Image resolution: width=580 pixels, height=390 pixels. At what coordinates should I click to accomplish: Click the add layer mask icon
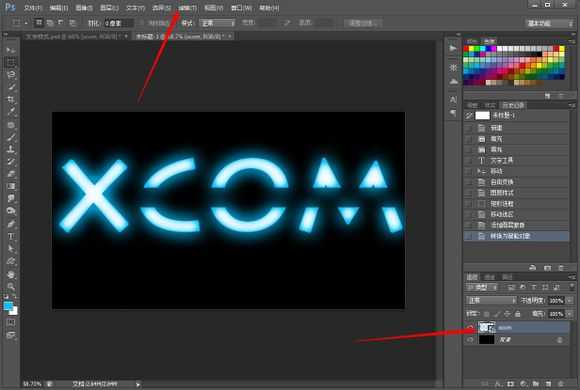click(x=510, y=384)
